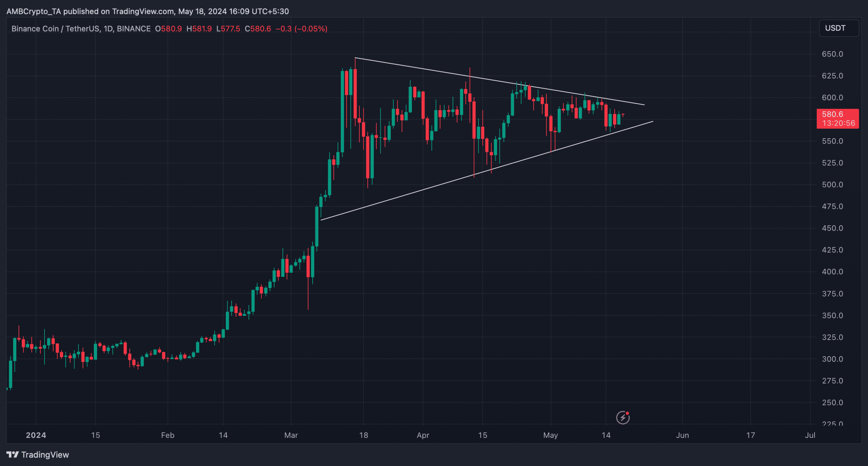
Task: Click the 2024 label on time axis
Action: [x=36, y=435]
